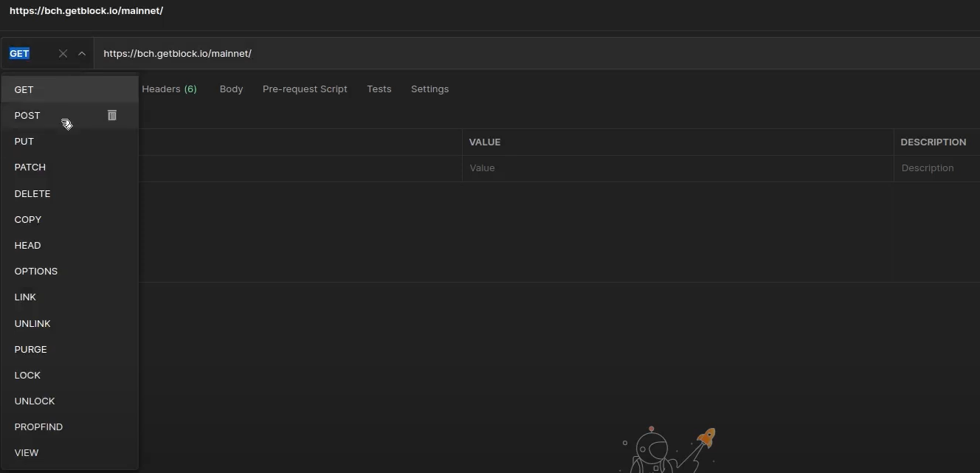Delete the POST method using trash icon

[112, 115]
